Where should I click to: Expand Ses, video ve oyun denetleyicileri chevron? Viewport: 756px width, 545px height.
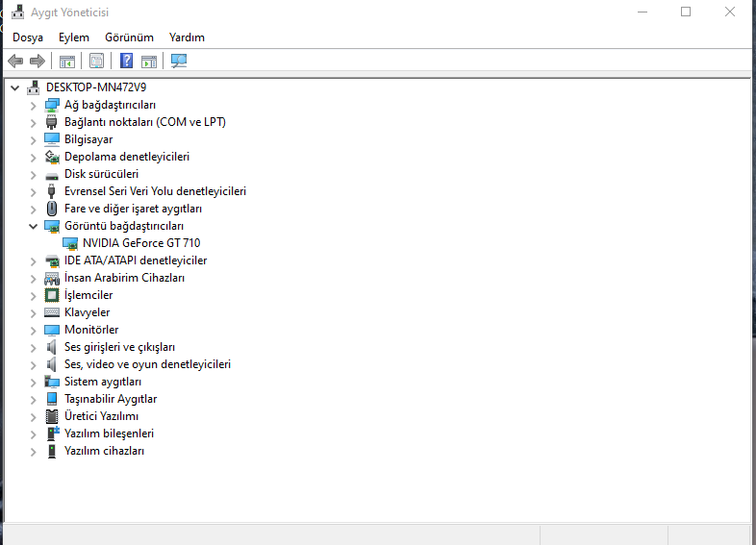click(x=33, y=365)
